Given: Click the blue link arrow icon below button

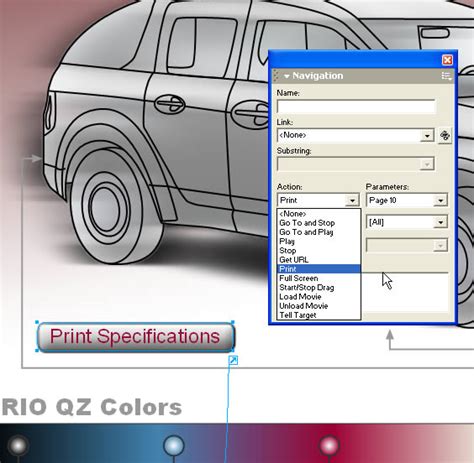Looking at the screenshot, I should click(x=233, y=360).
